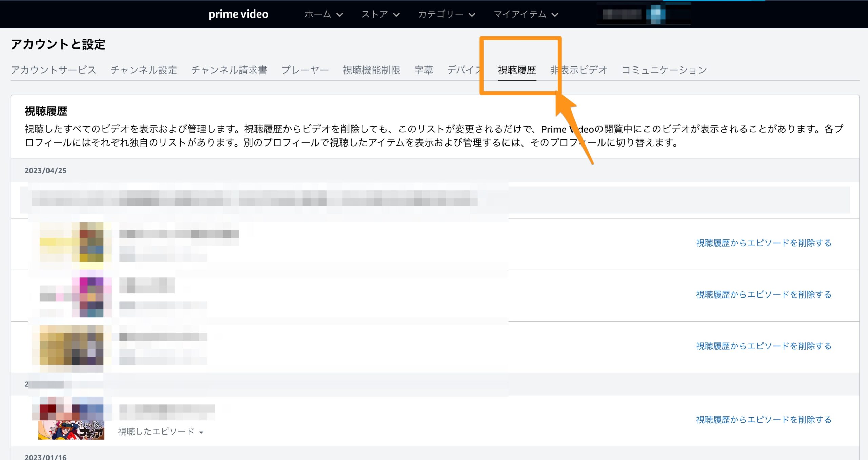This screenshot has height=460, width=868.
Task: Switch to the アカウントサービス tab
Action: (x=53, y=70)
